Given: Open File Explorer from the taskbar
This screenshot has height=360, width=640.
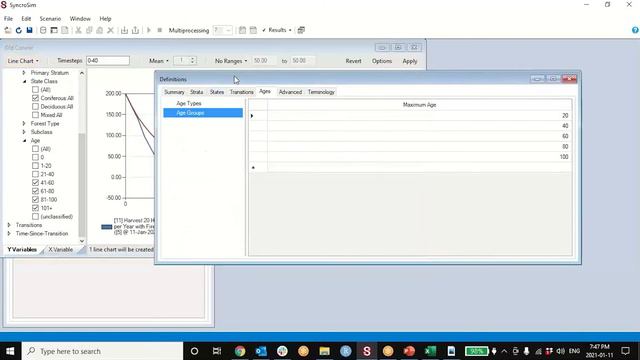Looking at the screenshot, I should pos(324,351).
